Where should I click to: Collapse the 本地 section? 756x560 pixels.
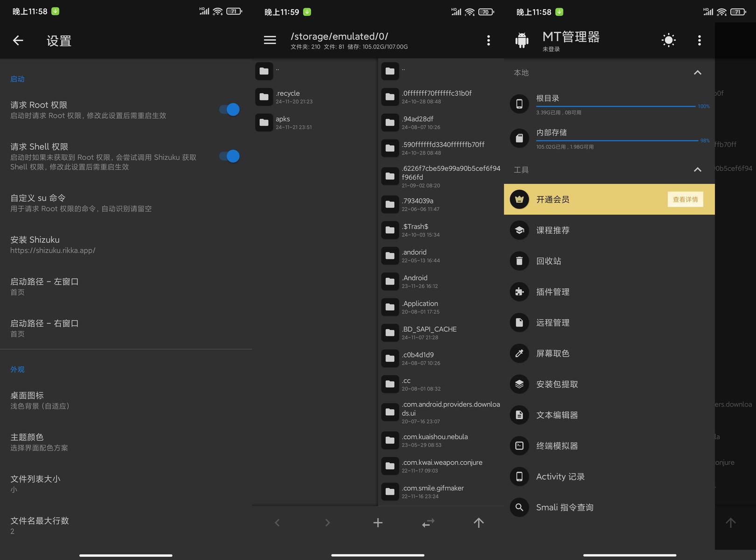pyautogui.click(x=697, y=73)
